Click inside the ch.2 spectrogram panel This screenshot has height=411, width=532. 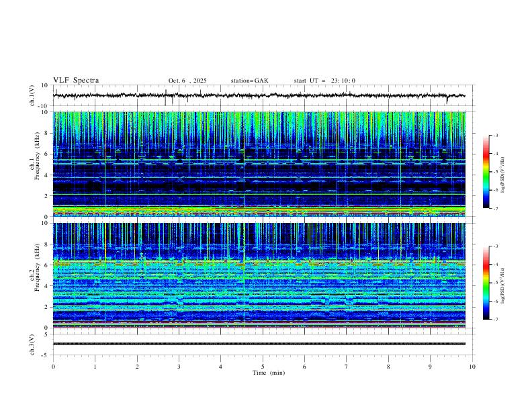point(259,275)
